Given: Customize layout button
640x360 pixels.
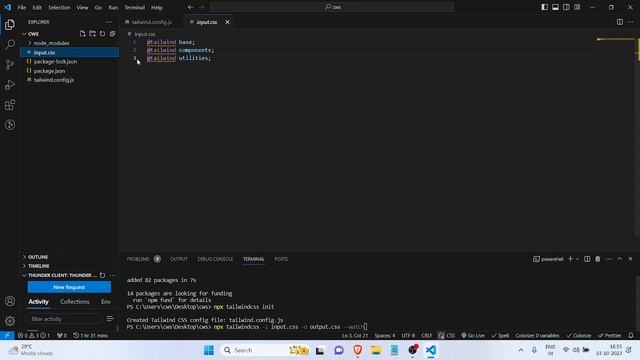Looking at the screenshot, I should click(577, 7).
